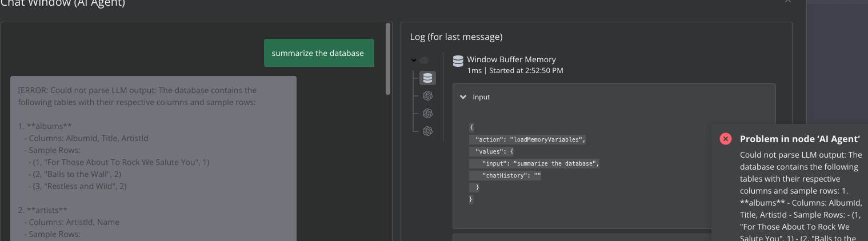868x241 pixels.
Task: Click the 'Input' section label
Action: [481, 97]
